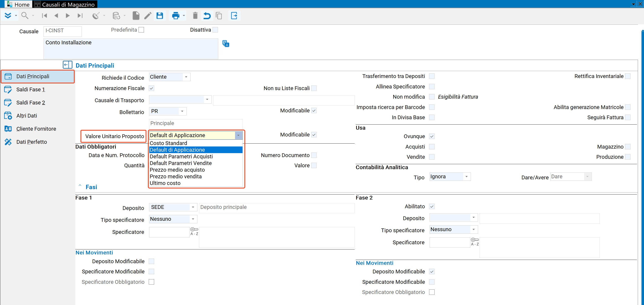Uncheck Numerazione Fiscale checkbox

(151, 88)
